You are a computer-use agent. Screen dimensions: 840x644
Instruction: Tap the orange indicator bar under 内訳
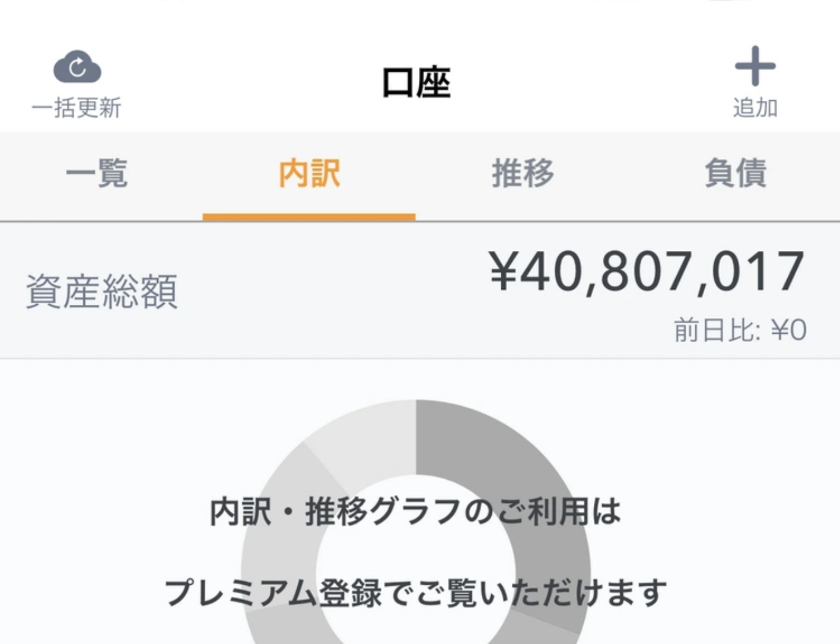[309, 217]
